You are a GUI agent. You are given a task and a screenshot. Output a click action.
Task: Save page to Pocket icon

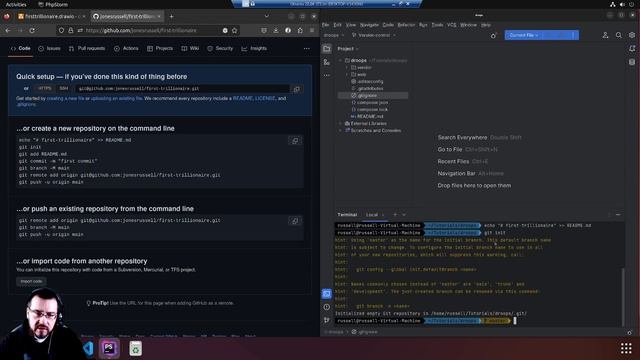[x=264, y=31]
